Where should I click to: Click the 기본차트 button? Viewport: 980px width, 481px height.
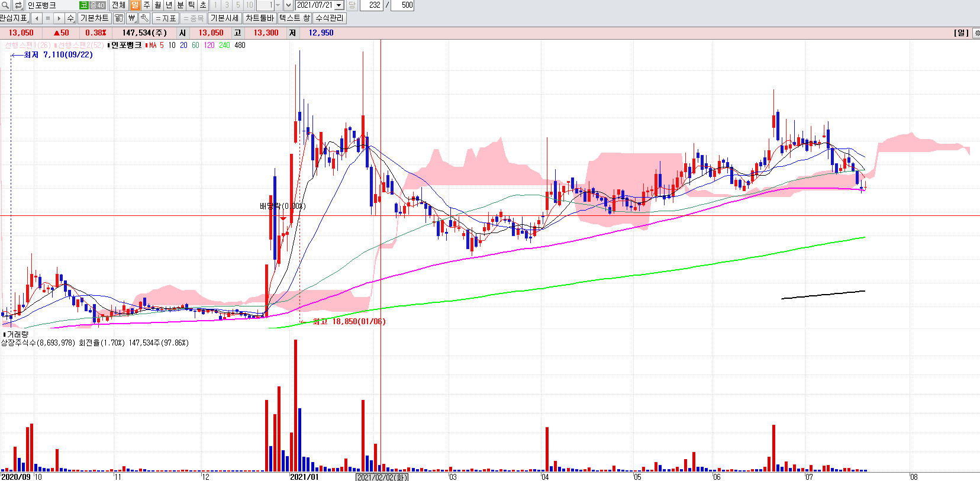tap(95, 18)
